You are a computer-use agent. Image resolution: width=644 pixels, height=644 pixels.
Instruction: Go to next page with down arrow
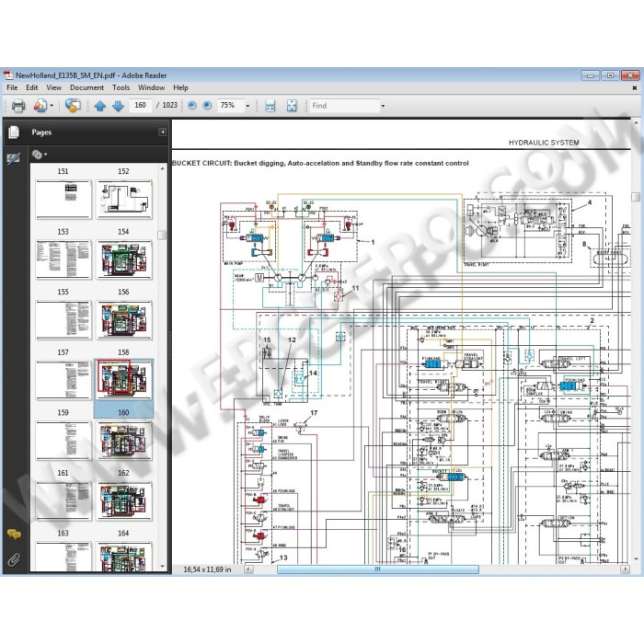point(119,106)
